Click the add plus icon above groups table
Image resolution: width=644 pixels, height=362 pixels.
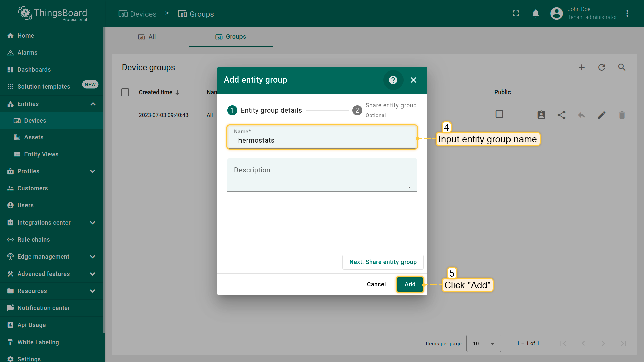point(582,67)
